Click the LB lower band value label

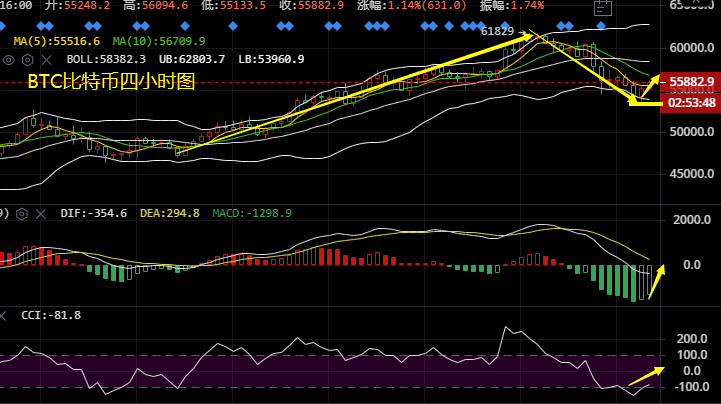pyautogui.click(x=271, y=60)
